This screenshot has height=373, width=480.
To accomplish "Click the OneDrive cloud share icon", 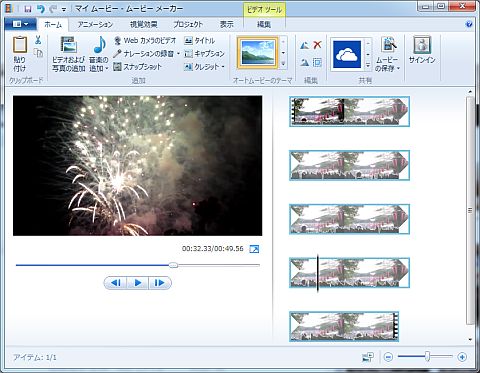I will click(x=347, y=54).
